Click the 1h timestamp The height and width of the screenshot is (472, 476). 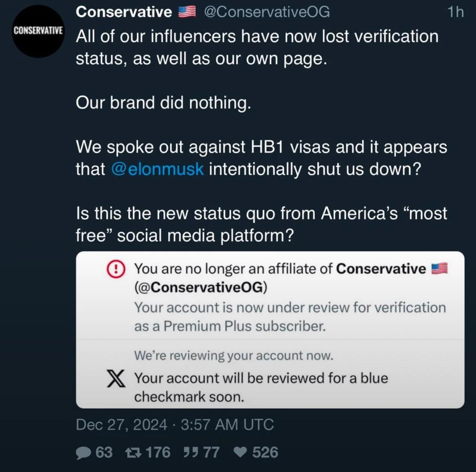coord(456,12)
